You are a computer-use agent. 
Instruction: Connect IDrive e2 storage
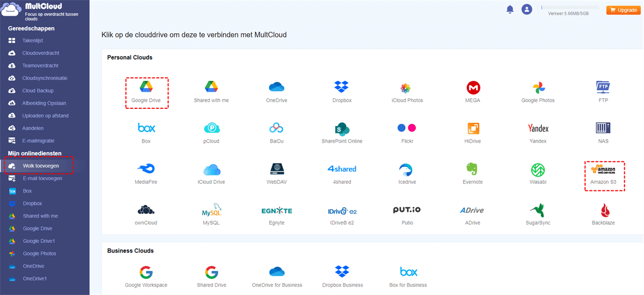pyautogui.click(x=342, y=215)
